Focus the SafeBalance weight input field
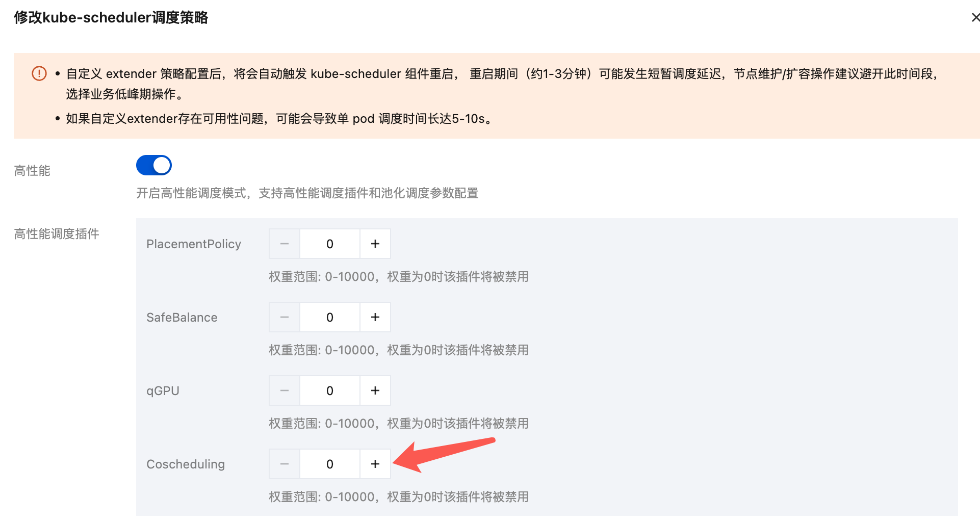Screen dimensions: 980x523 [x=330, y=317]
